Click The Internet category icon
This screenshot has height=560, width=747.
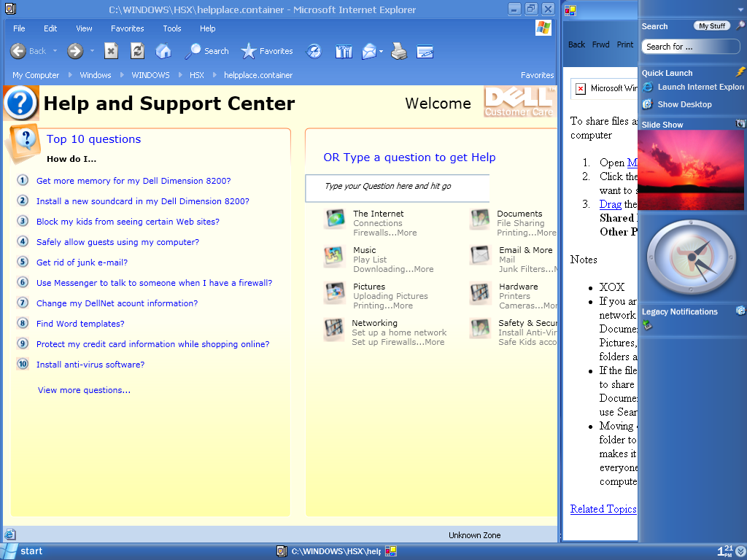click(x=334, y=219)
